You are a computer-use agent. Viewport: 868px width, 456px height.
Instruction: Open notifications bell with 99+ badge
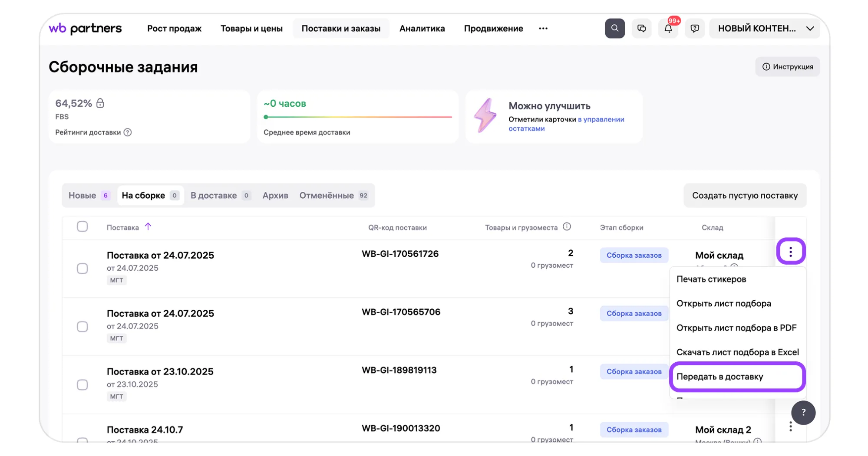(668, 29)
